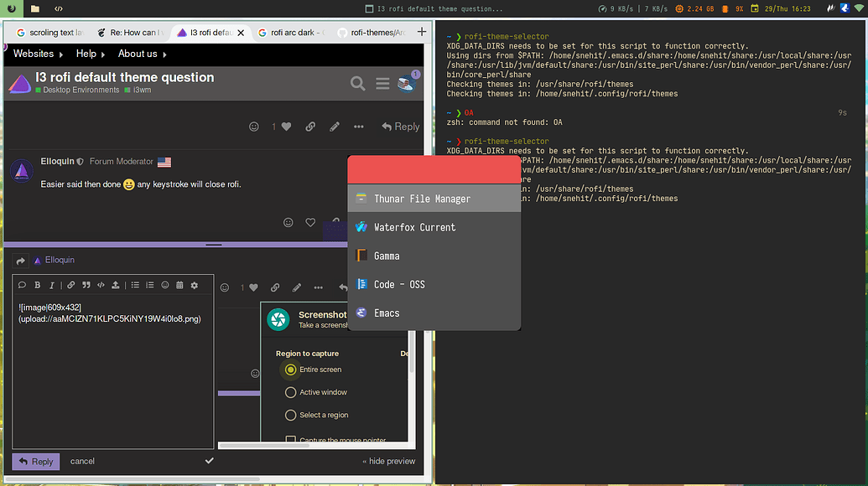This screenshot has width=868, height=486.
Task: Apply blockquote formatting in the composer
Action: point(86,286)
